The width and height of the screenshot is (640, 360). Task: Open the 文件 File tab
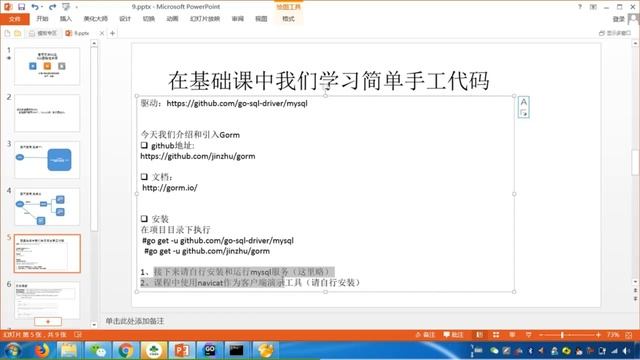(15, 19)
